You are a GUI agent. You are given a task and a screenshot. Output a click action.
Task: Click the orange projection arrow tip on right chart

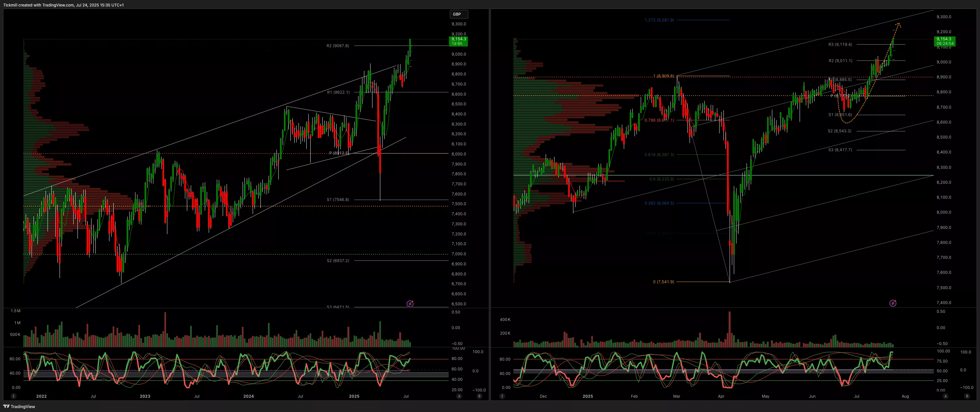point(898,24)
